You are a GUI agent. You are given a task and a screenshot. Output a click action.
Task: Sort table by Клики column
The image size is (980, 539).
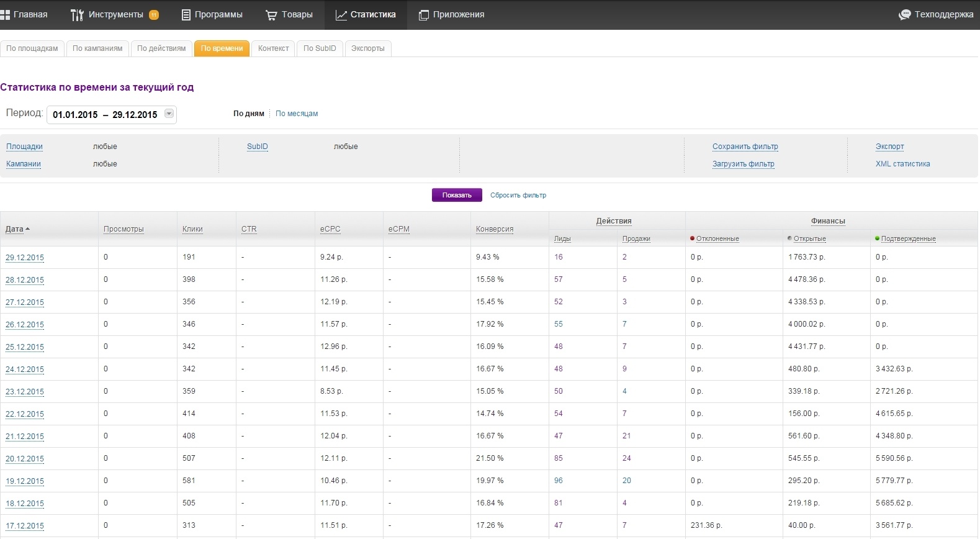pyautogui.click(x=192, y=229)
